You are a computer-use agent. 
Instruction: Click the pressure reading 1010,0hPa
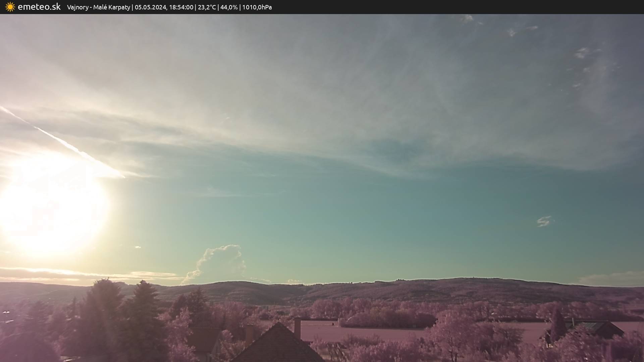click(x=257, y=7)
